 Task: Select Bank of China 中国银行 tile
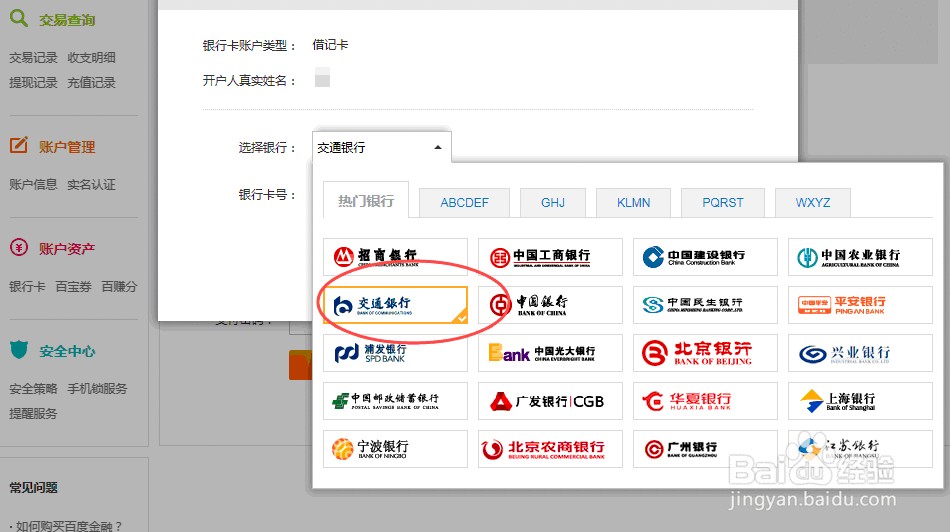click(x=550, y=305)
